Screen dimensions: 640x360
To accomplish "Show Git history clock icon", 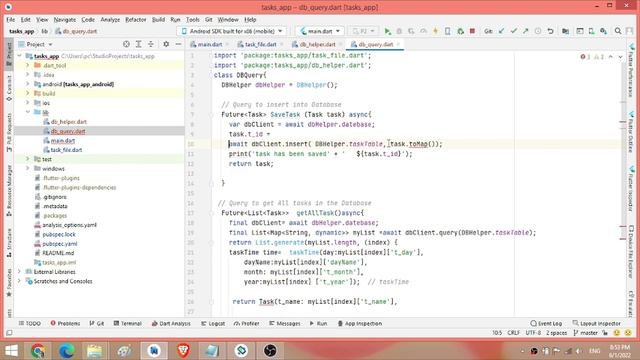I will pyautogui.click(x=538, y=31).
